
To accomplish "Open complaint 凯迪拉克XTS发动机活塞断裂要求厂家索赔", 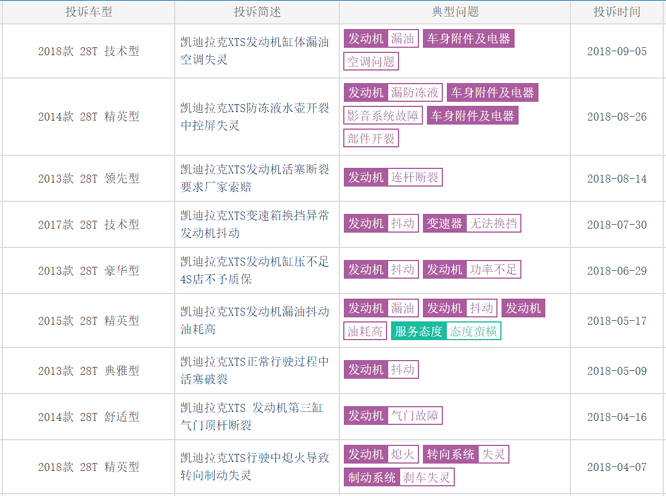I will pyautogui.click(x=254, y=178).
